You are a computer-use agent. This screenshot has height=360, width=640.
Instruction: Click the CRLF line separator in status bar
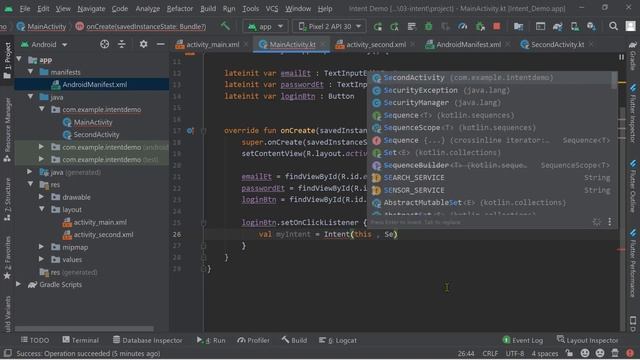click(490, 353)
